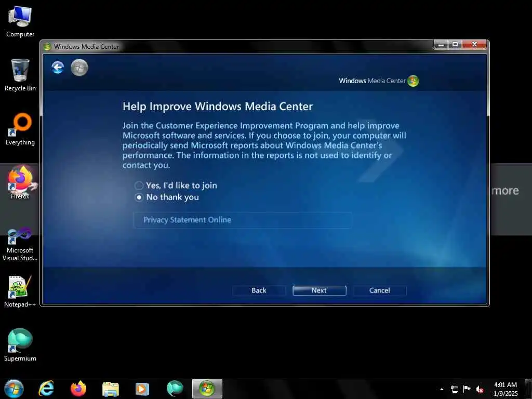Image resolution: width=532 pixels, height=399 pixels.
Task: Show hidden tray icons arrow
Action: [x=442, y=389]
